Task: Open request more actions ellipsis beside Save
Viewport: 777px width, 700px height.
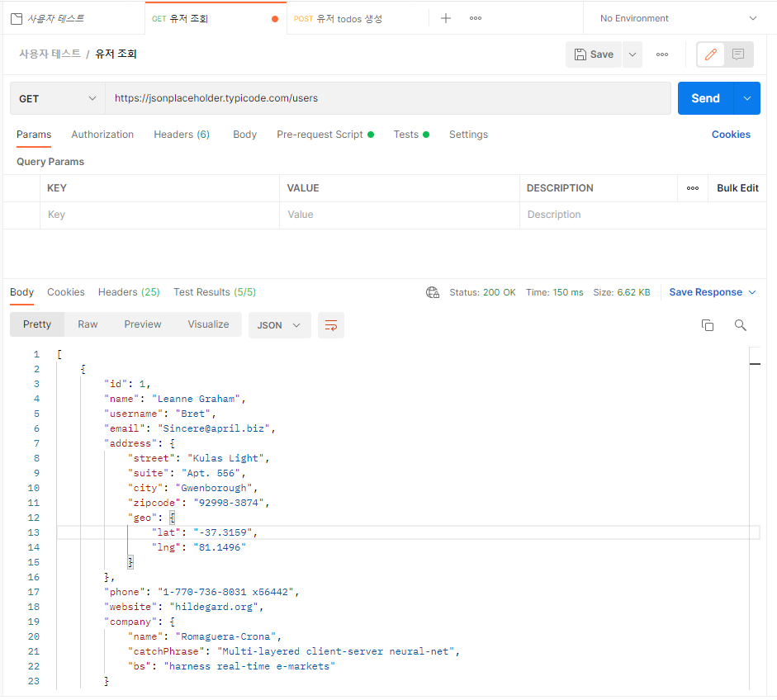Action: 662,54
